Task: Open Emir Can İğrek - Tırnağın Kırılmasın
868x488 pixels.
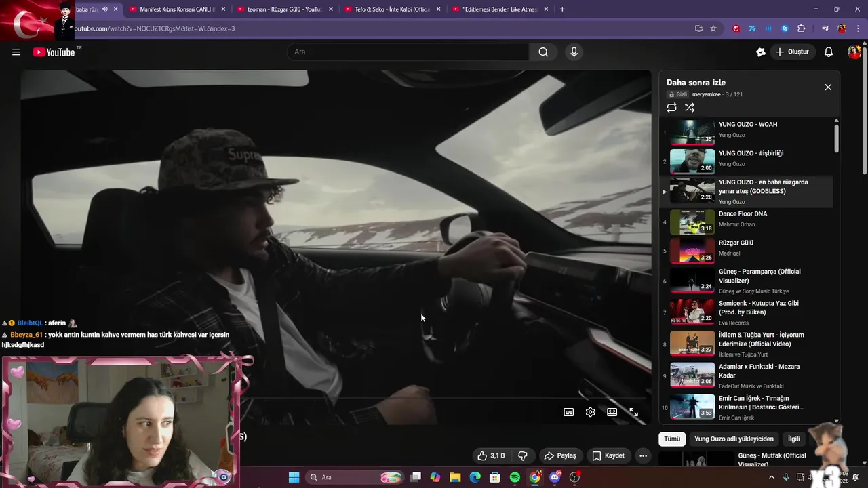Action: point(746,407)
